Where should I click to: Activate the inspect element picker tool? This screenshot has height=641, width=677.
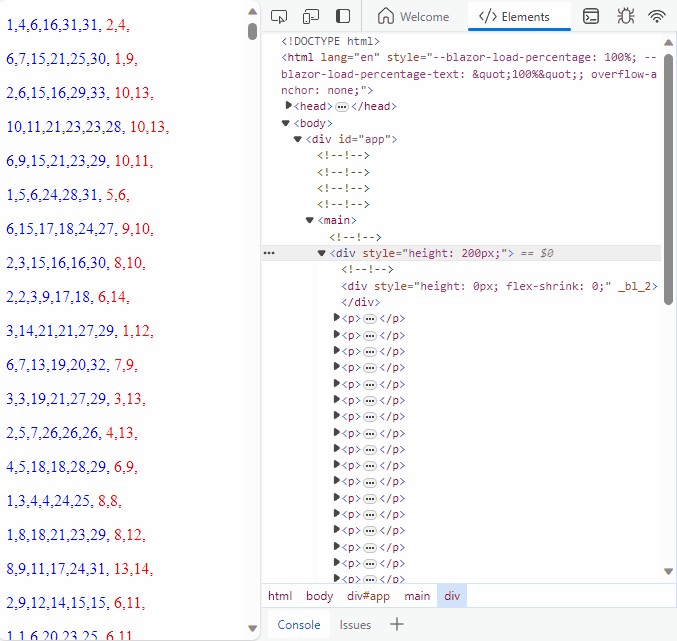(279, 16)
